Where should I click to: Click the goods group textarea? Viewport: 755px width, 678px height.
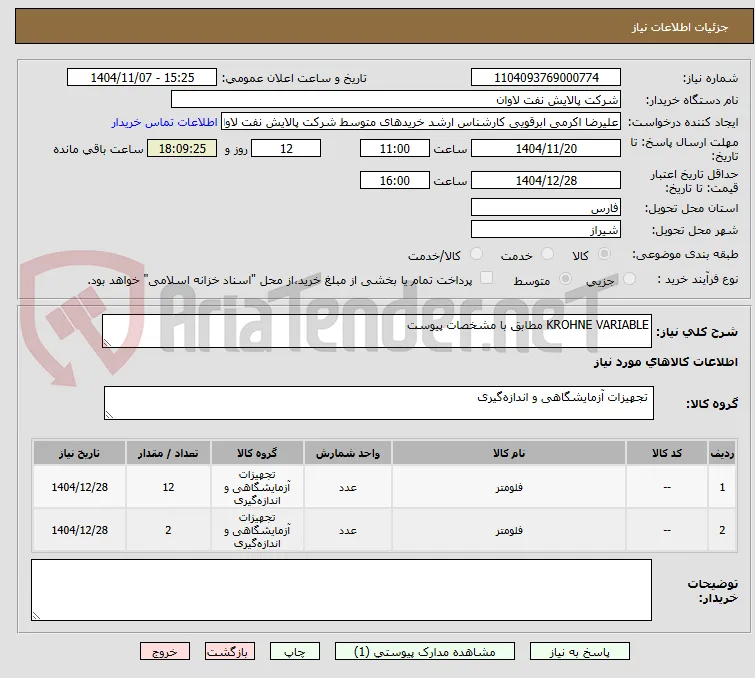click(x=378, y=403)
